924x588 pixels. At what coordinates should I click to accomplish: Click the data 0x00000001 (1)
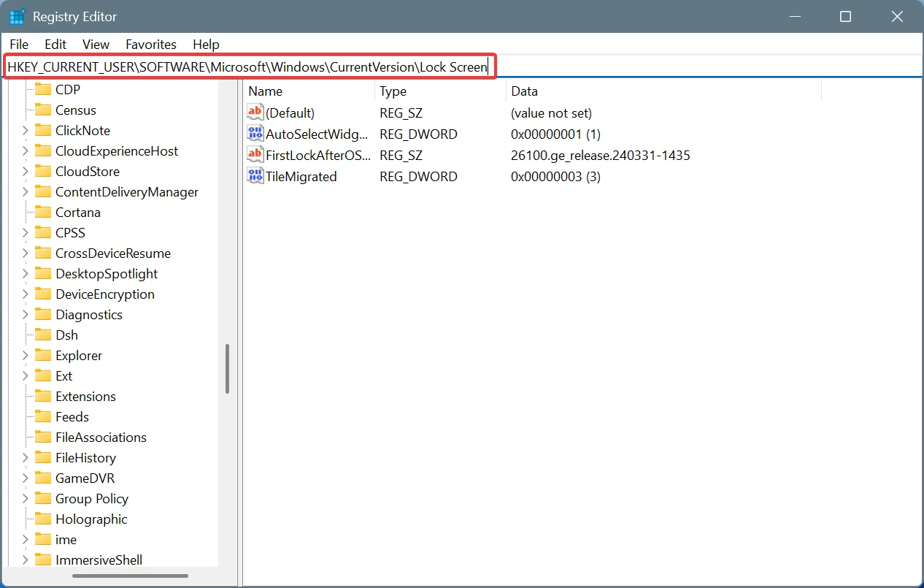(x=555, y=134)
